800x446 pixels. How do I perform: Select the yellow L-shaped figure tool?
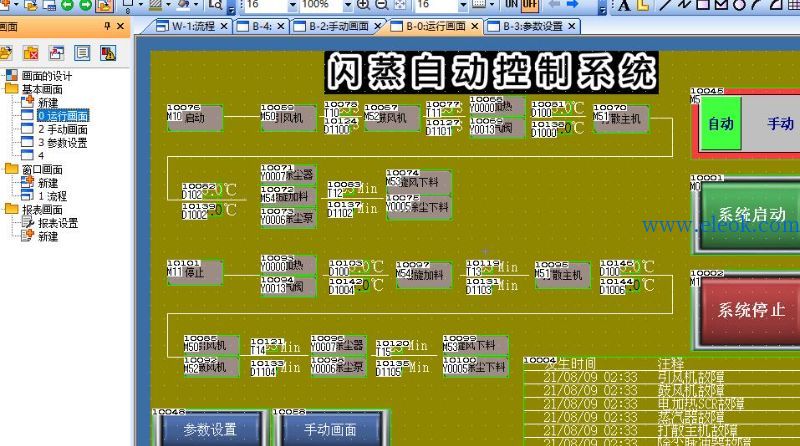642,5
